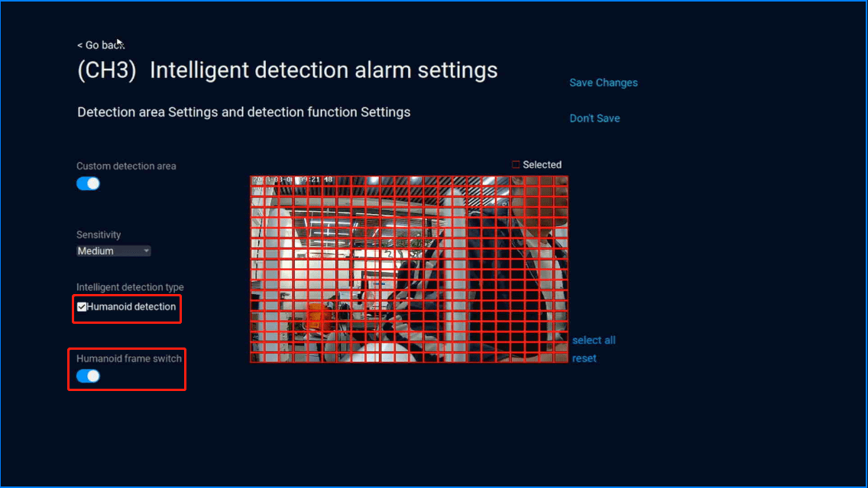
Task: Click the Humanoid detection label text
Action: [x=131, y=307]
